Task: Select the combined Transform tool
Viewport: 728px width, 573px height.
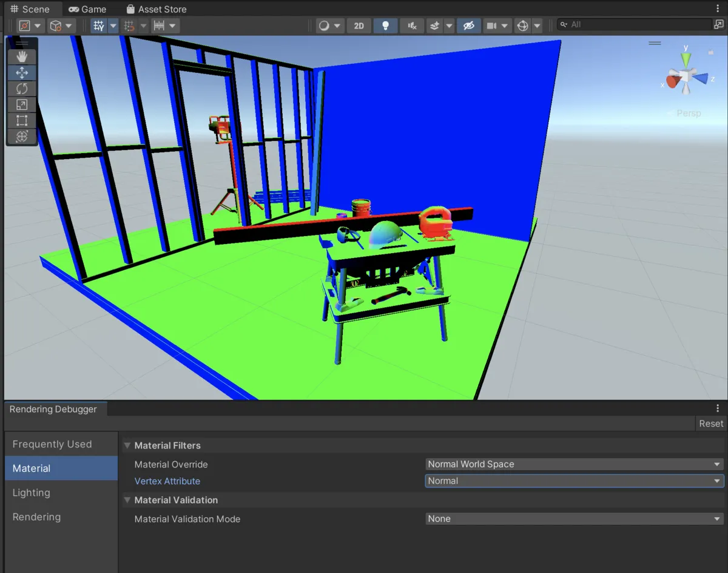Action: click(x=22, y=137)
